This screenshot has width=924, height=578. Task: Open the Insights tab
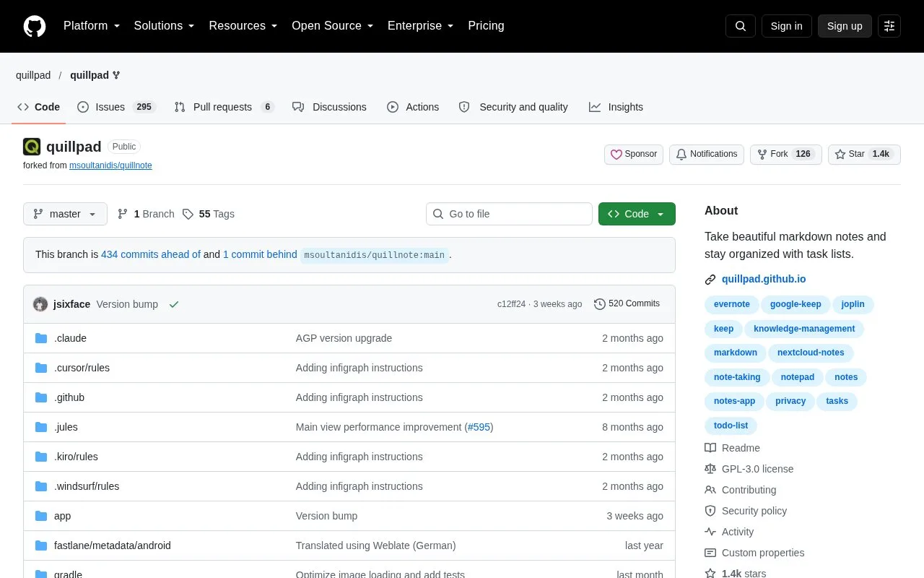pyautogui.click(x=616, y=107)
